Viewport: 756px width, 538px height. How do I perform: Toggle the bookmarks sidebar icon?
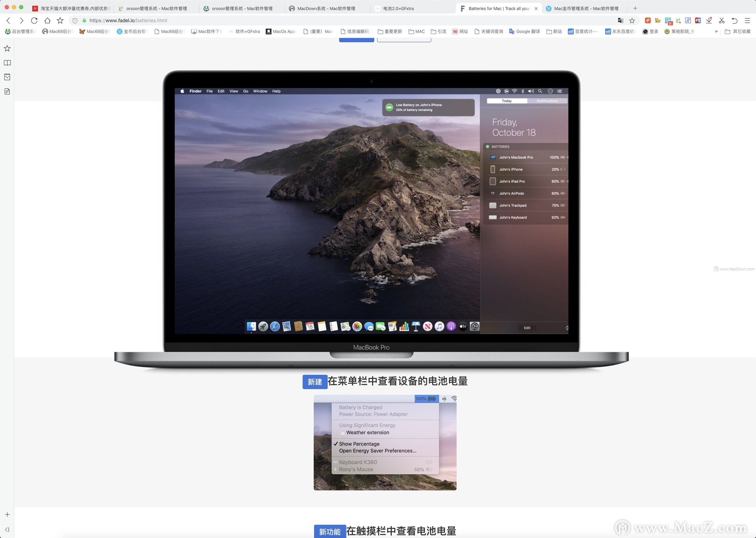(x=7, y=48)
